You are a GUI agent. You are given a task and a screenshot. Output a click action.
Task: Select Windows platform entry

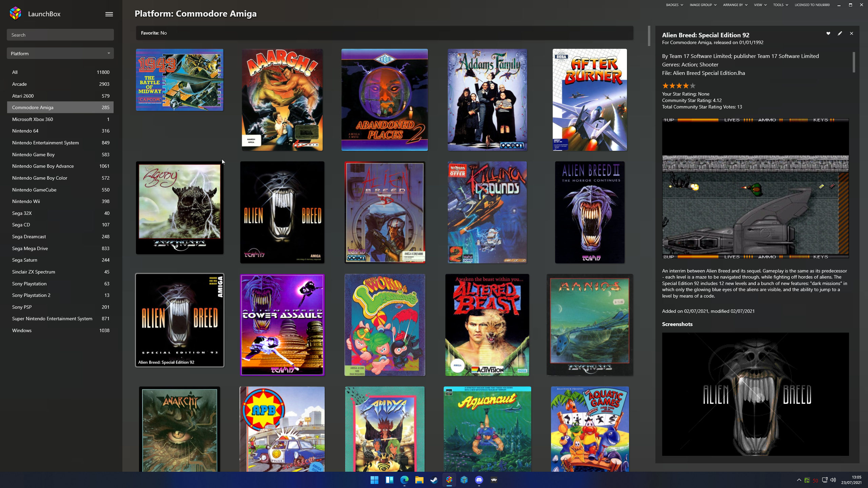click(60, 330)
